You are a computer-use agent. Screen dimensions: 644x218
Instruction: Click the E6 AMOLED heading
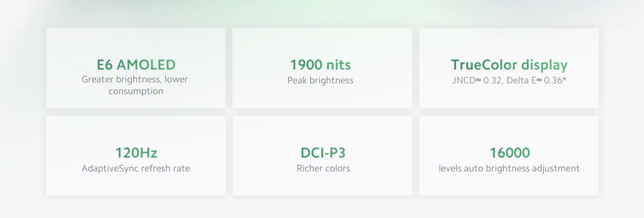(x=136, y=65)
